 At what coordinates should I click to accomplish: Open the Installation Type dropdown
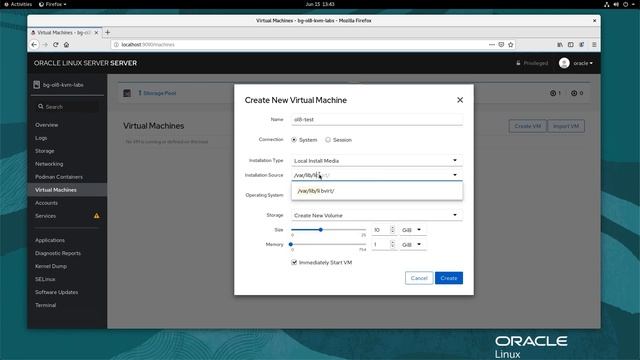377,160
